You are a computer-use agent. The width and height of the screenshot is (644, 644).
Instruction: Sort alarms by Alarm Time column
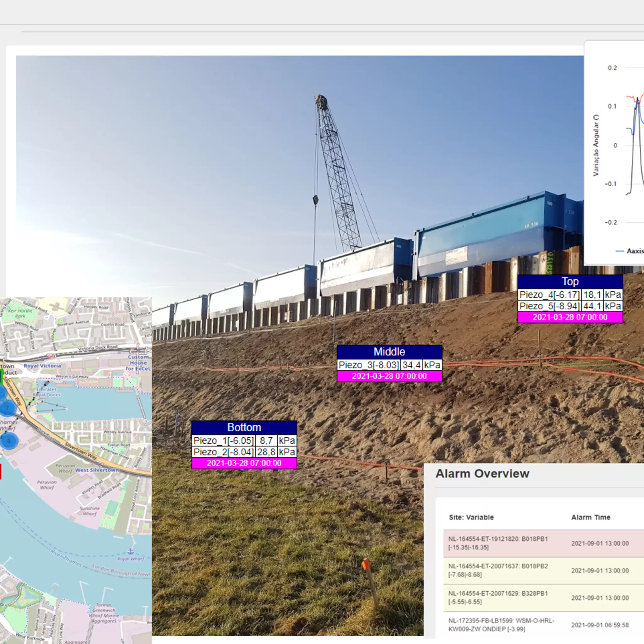pos(591,517)
